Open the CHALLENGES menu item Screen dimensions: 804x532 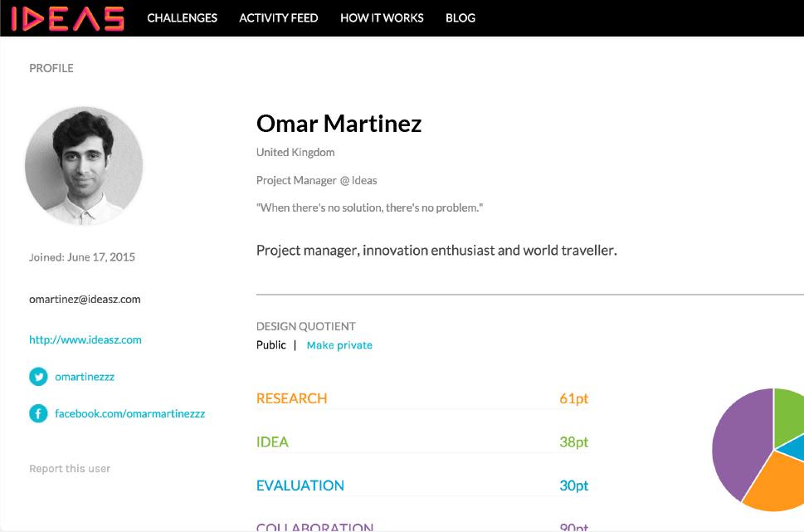[182, 17]
